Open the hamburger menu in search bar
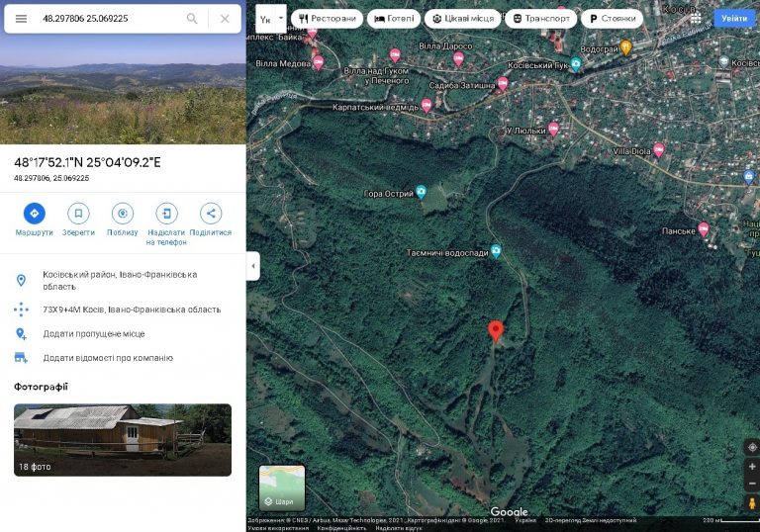The width and height of the screenshot is (760, 532). point(21,19)
